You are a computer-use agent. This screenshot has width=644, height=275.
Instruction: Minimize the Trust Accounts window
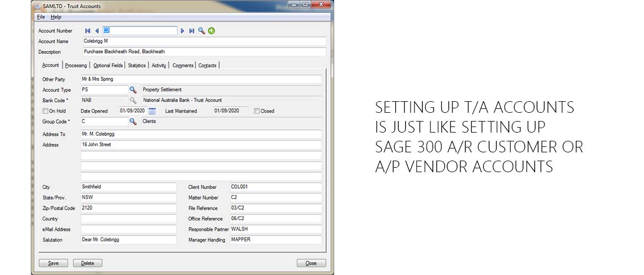pyautogui.click(x=294, y=4)
